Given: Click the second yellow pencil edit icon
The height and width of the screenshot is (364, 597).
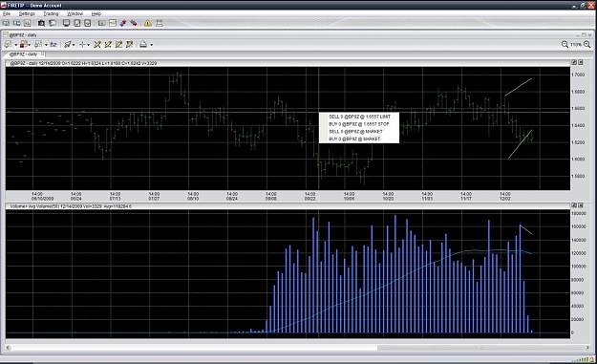Looking at the screenshot, I should click(x=108, y=45).
